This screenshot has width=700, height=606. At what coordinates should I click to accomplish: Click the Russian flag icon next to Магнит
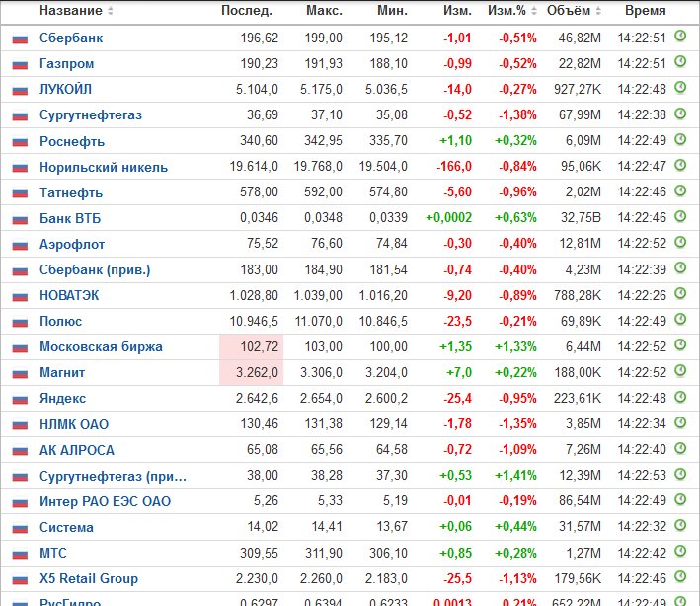(x=20, y=374)
